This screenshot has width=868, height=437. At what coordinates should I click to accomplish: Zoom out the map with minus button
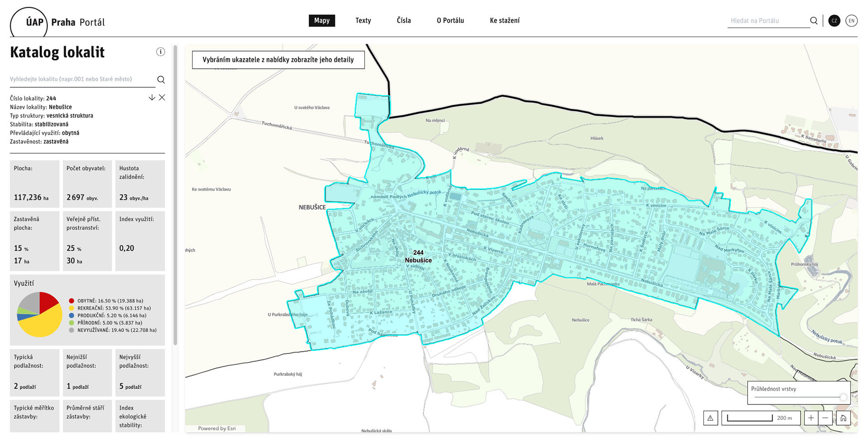825,418
